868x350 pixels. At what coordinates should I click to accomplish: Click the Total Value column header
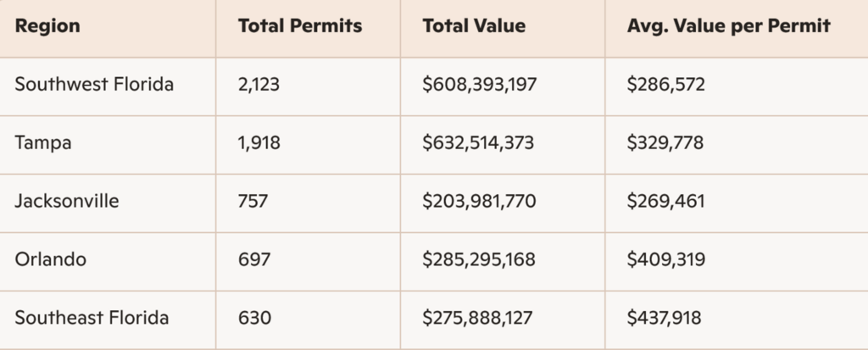click(x=474, y=26)
